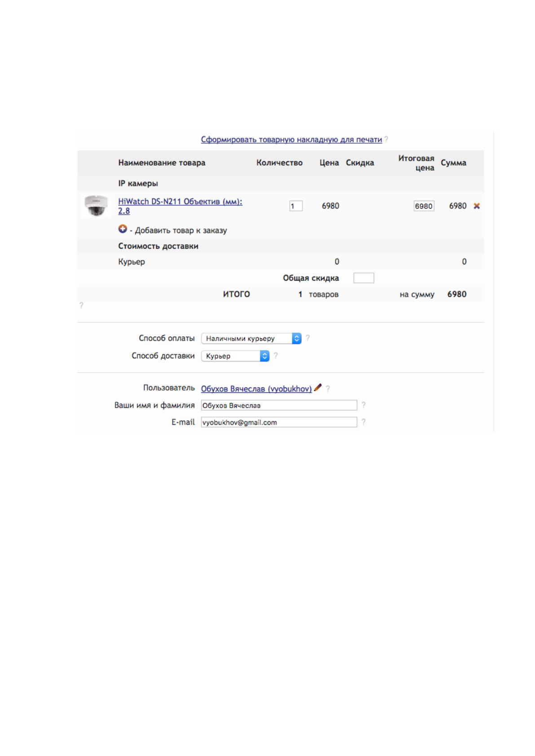Open Сформировать товарную накладную для печати link
The image size is (535, 756).
pyautogui.click(x=292, y=140)
